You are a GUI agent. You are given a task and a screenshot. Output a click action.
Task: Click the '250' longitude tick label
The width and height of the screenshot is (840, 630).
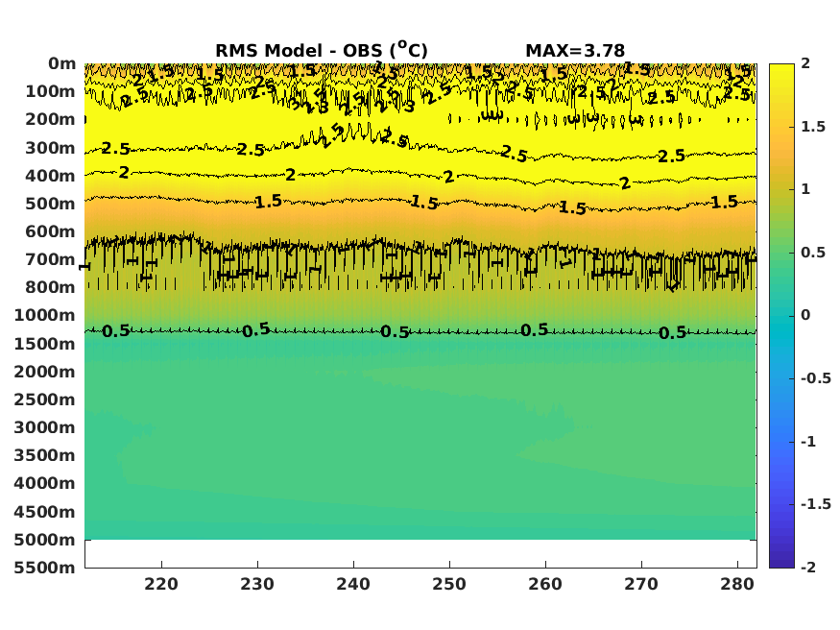(x=449, y=584)
